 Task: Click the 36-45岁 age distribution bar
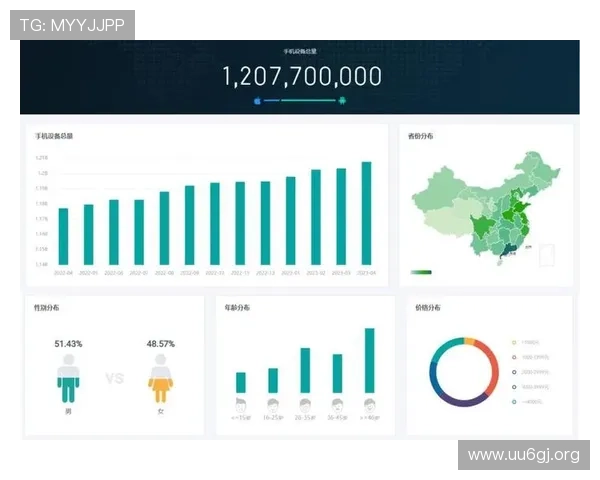pos(337,374)
